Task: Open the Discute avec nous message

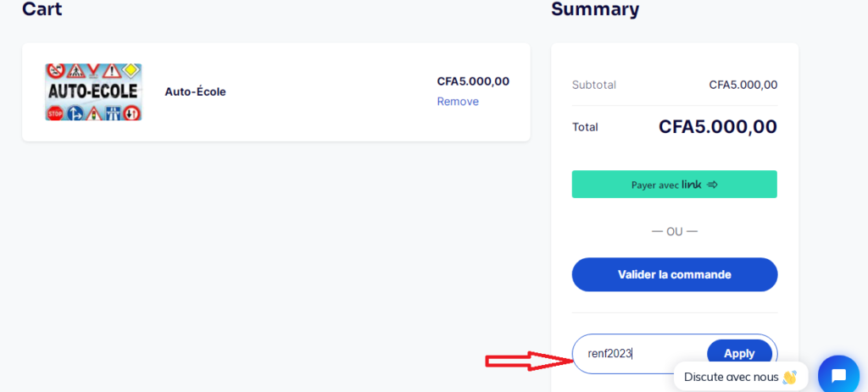Action: pyautogui.click(x=741, y=377)
